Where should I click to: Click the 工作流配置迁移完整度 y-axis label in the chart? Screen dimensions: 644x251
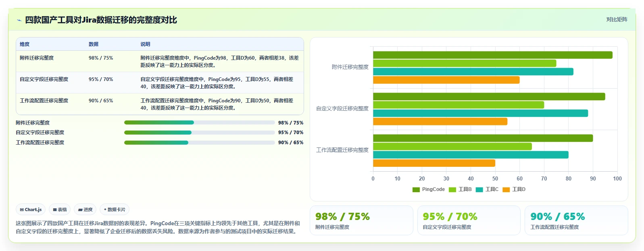pos(342,150)
